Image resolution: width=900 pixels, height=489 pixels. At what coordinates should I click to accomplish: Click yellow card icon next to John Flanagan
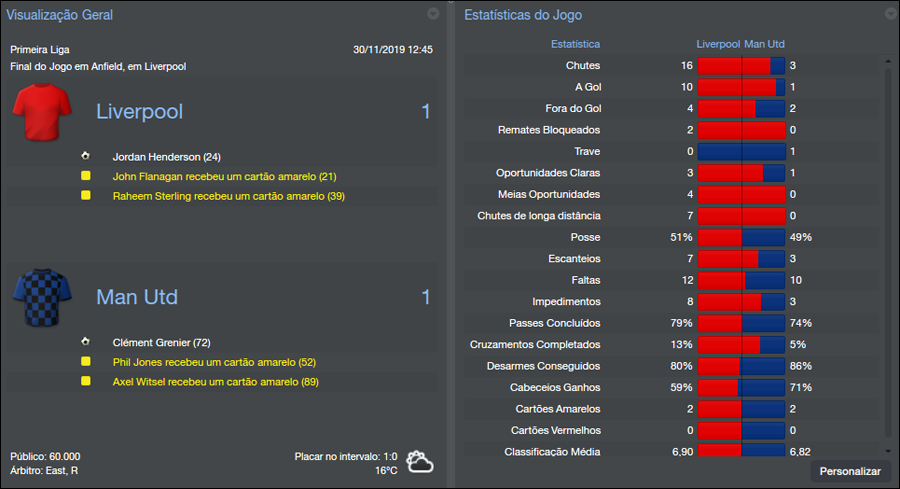86,176
